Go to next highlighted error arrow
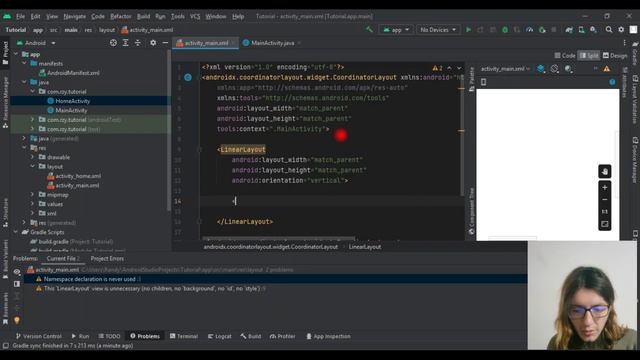The width and height of the screenshot is (640, 360). (459, 68)
